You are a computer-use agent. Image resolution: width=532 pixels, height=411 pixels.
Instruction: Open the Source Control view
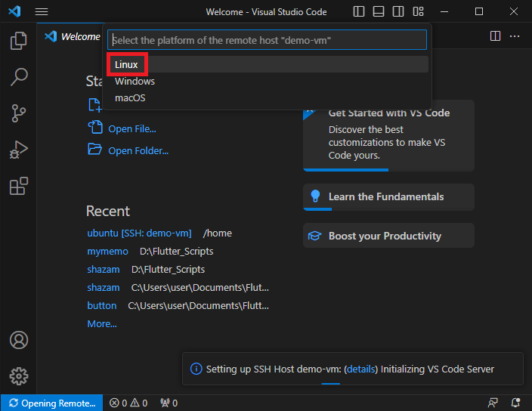click(x=19, y=113)
